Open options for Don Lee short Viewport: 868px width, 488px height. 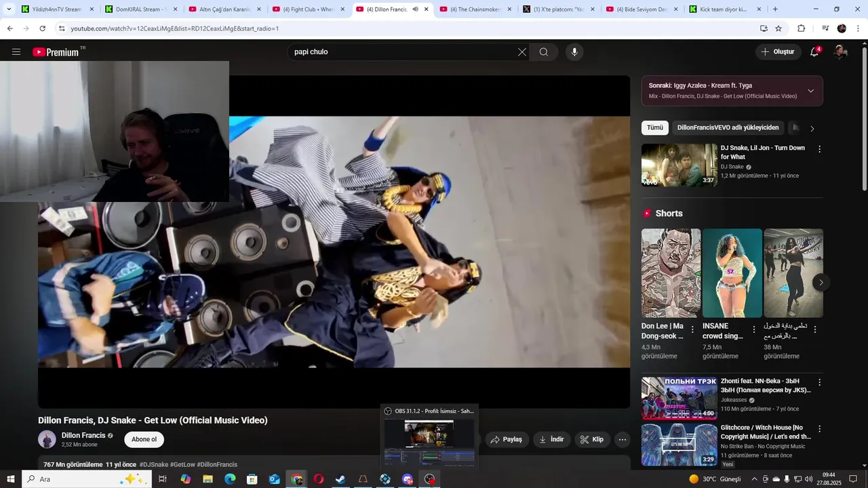click(x=692, y=329)
